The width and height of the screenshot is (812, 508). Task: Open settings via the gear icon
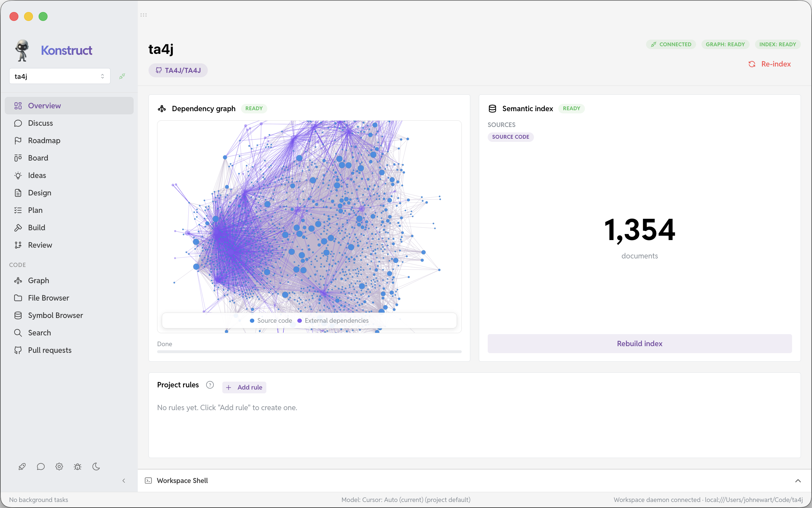[59, 466]
